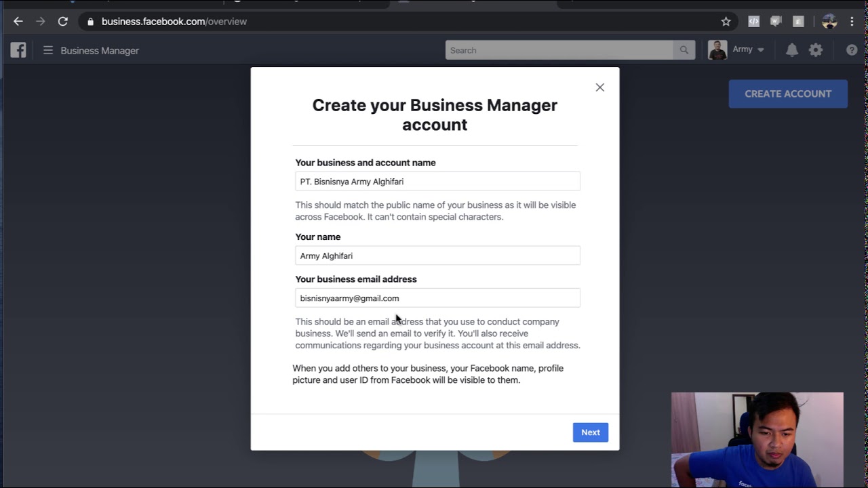This screenshot has height=488, width=868.
Task: Open the second browser extension icon
Action: 776,22
